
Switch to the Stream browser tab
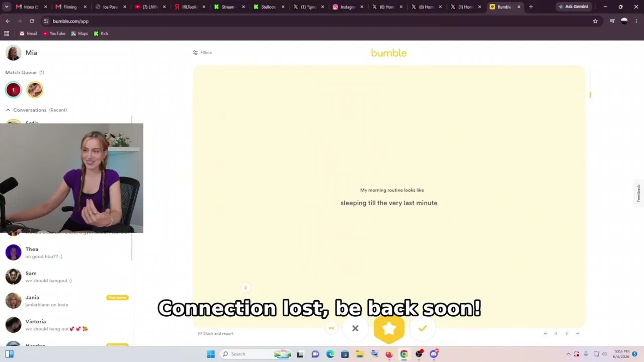pos(229,7)
